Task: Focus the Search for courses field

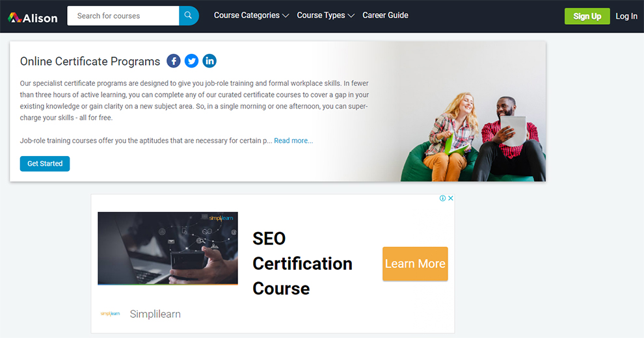Action: pos(124,16)
